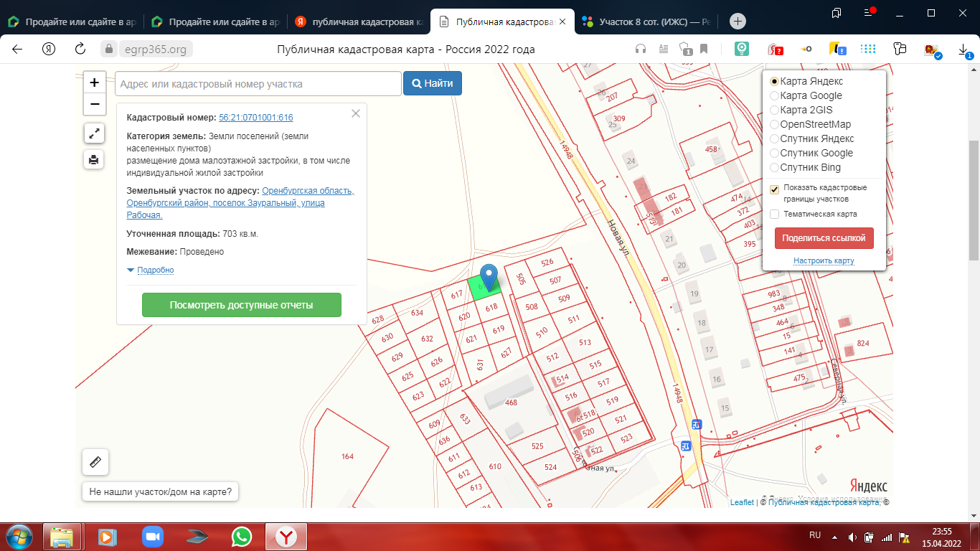Open the blue dotted grid extension
This screenshot has width=980, height=551.
868,49
